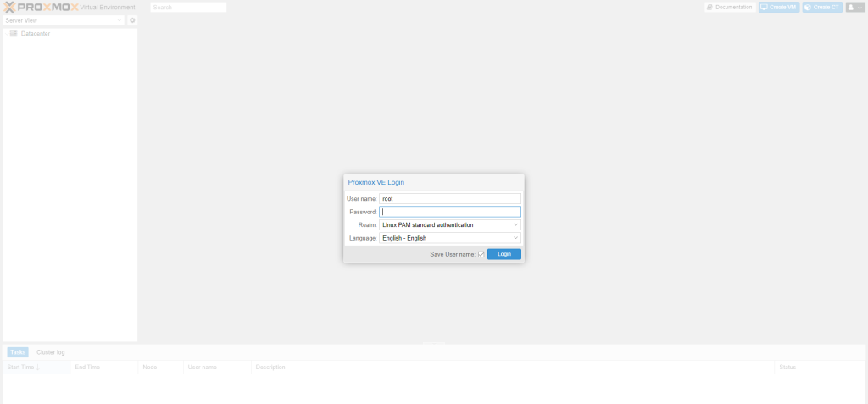Click the Status column header

click(x=787, y=368)
